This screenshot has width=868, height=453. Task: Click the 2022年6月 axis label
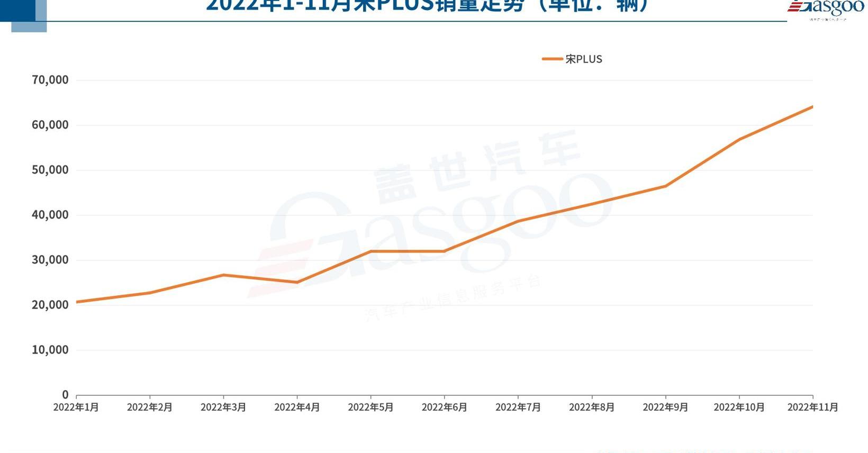tap(444, 407)
